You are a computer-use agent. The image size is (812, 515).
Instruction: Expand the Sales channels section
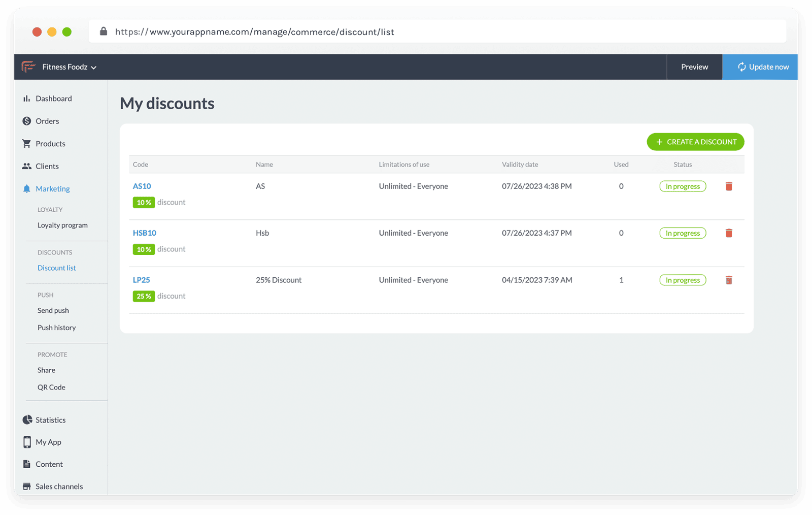point(59,486)
